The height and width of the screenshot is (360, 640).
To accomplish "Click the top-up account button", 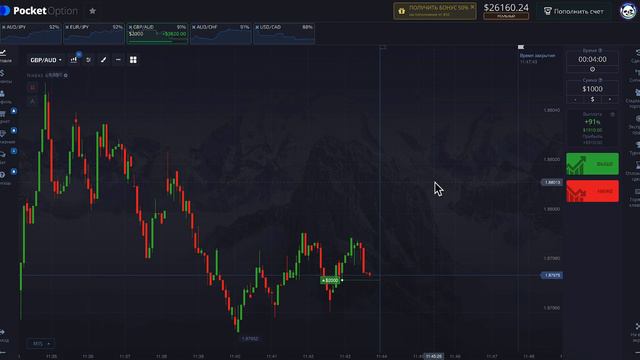I will [x=574, y=11].
